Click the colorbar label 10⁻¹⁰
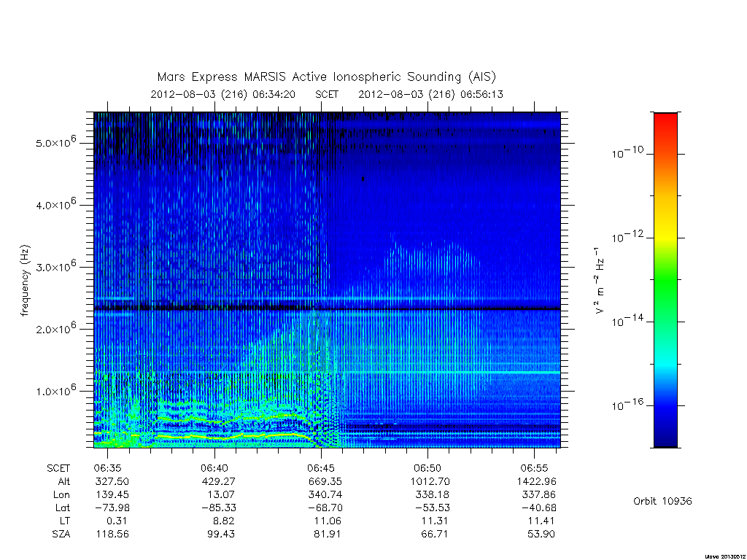Image resolution: width=747 pixels, height=560 pixels. pyautogui.click(x=627, y=152)
